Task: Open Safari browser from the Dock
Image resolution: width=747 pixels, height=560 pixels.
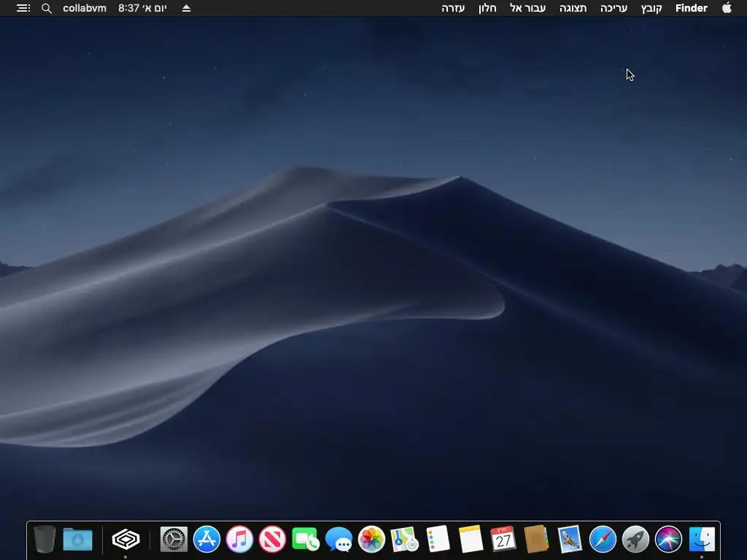Action: (603, 539)
